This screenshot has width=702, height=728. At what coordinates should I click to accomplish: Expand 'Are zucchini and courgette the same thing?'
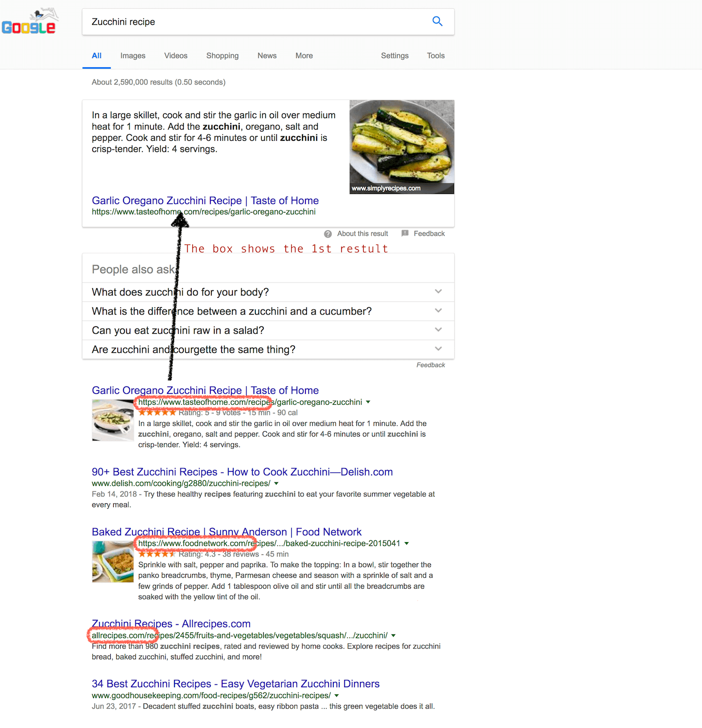[268, 349]
